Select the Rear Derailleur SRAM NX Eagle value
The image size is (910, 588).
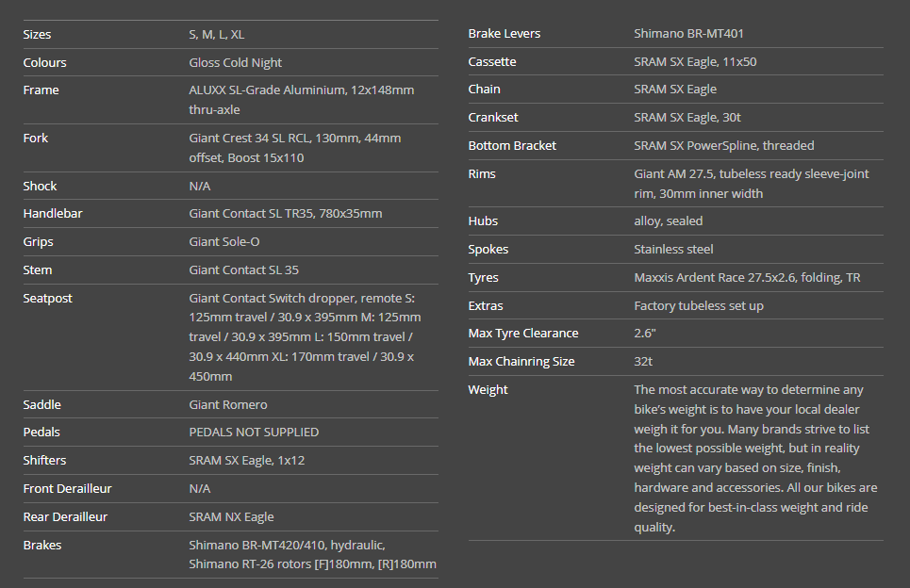pyautogui.click(x=231, y=517)
